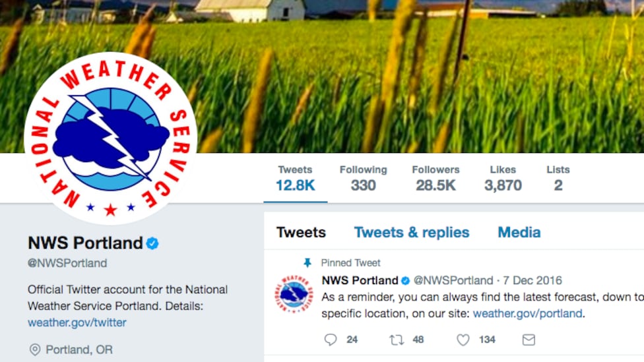Click the blue verified badge beside profile name
644x362 pixels.
152,243
